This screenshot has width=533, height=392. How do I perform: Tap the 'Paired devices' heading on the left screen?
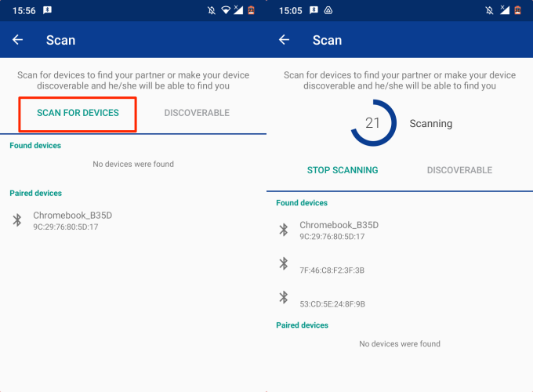[36, 193]
